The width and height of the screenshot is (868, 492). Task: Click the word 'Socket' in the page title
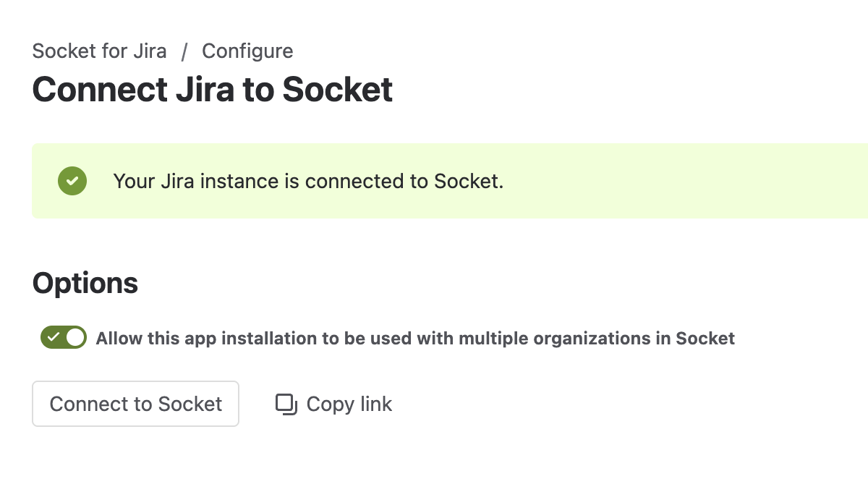pyautogui.click(x=338, y=90)
